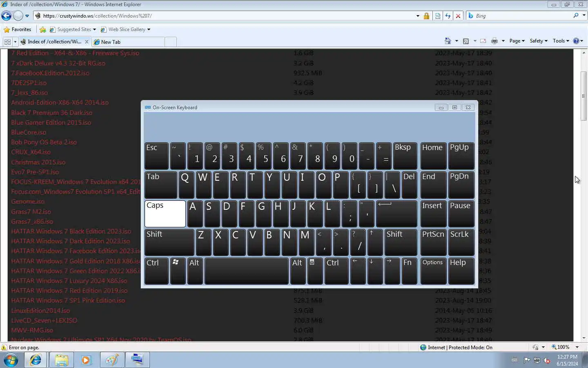Open Windows Explorer from the taskbar
Image resolution: width=588 pixels, height=368 pixels.
coord(61,360)
